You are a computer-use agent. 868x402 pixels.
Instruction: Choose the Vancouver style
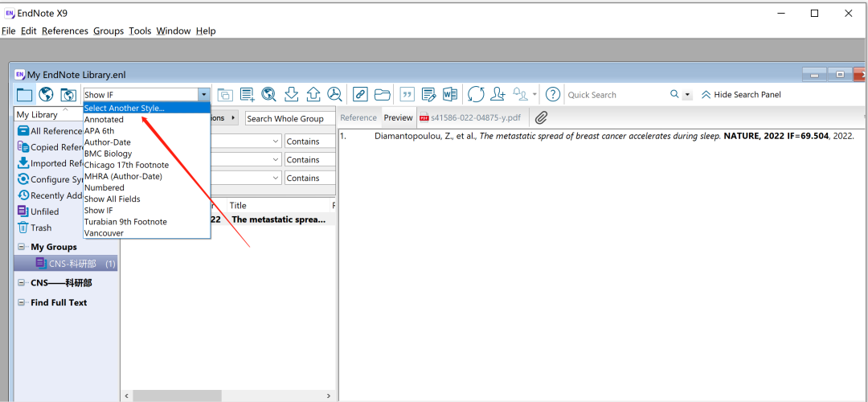pyautogui.click(x=147, y=233)
